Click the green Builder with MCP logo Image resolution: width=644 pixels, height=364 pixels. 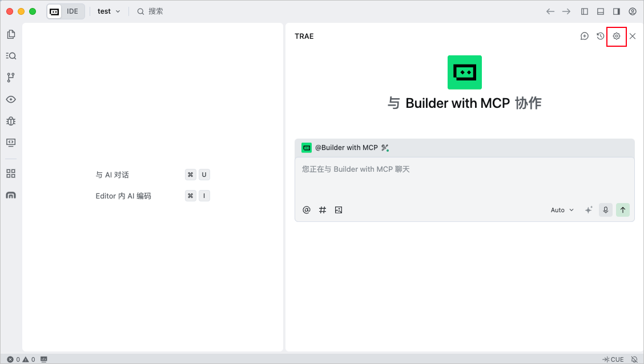(465, 72)
